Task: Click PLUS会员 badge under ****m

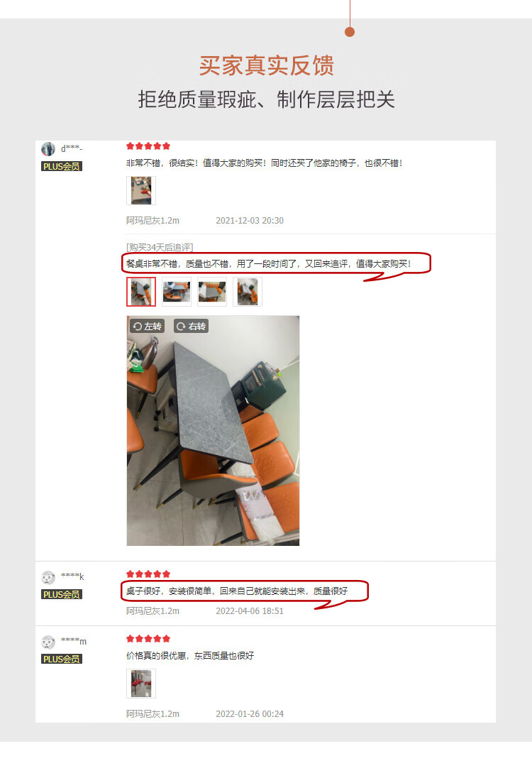Action: click(62, 659)
